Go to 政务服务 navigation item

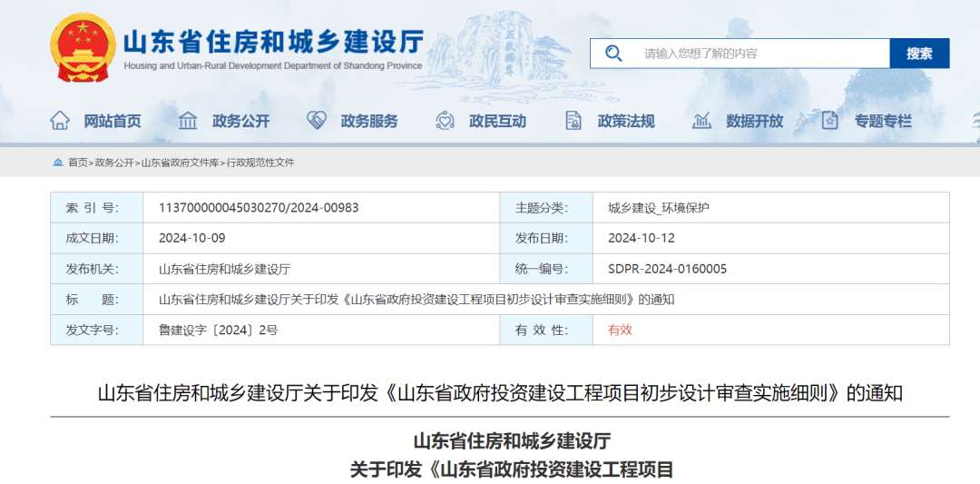click(369, 121)
